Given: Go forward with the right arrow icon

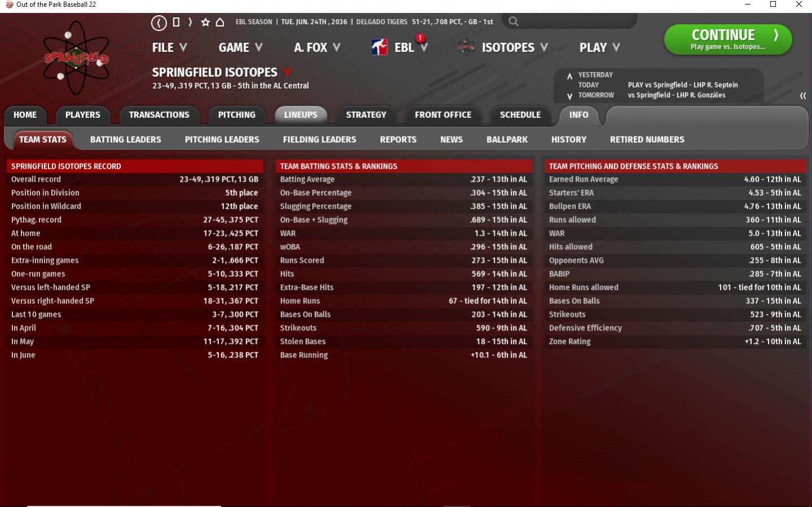Looking at the screenshot, I should coord(190,22).
